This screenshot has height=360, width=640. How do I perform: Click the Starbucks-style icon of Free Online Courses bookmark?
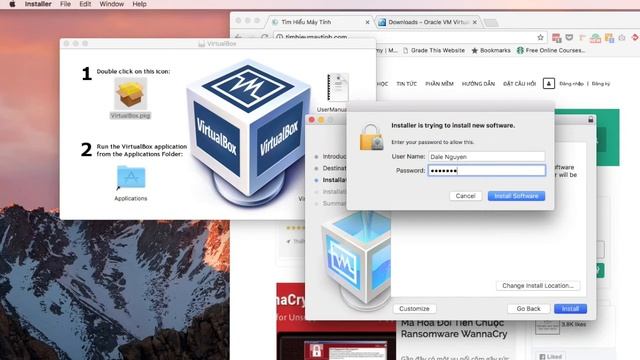[x=520, y=50]
